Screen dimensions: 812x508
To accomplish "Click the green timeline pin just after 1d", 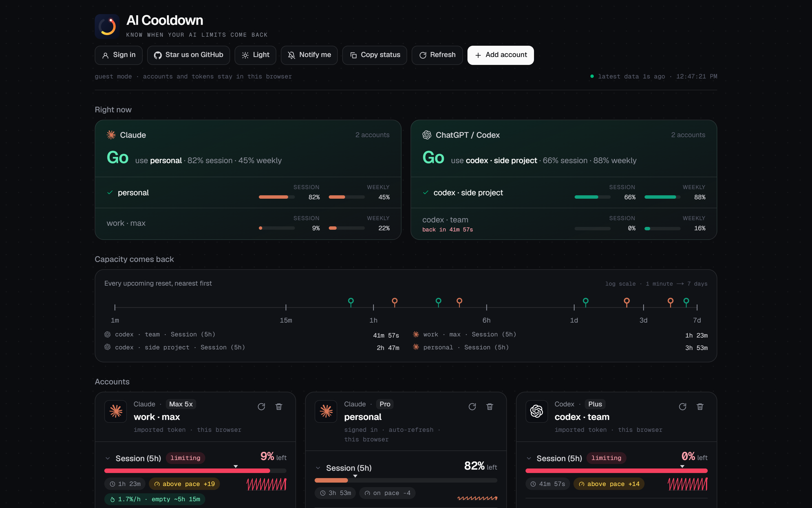I will pos(586,302).
